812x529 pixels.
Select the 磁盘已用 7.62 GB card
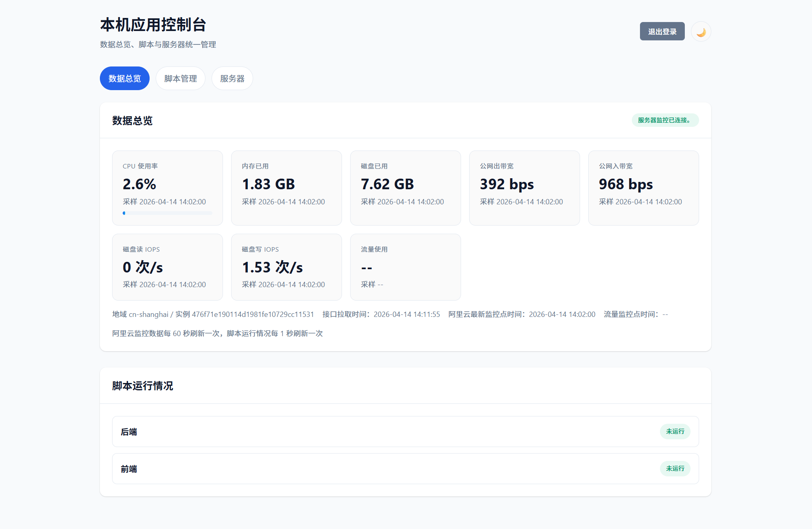click(405, 188)
